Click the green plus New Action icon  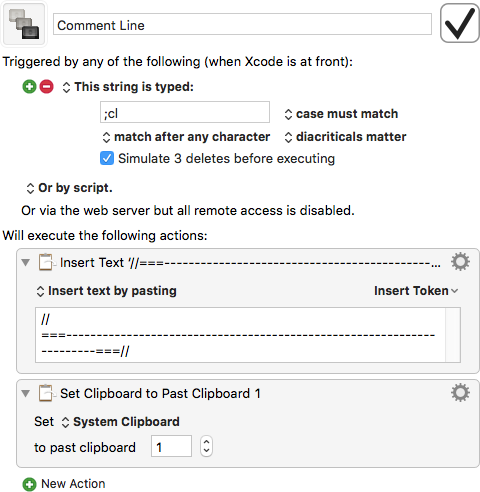(x=29, y=484)
